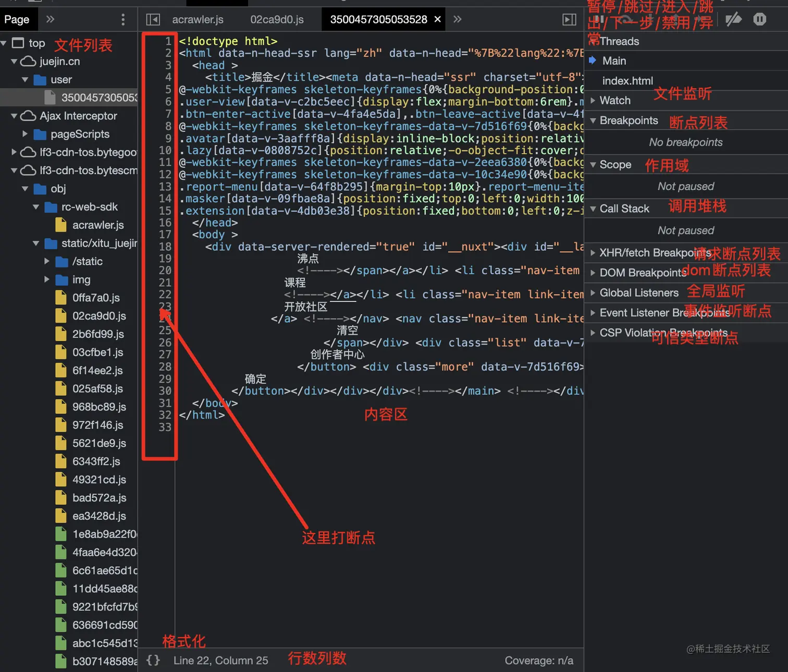Viewport: 788px width, 672px height.
Task: Switch to the 02ca9d0.js editor tab
Action: pyautogui.click(x=277, y=20)
